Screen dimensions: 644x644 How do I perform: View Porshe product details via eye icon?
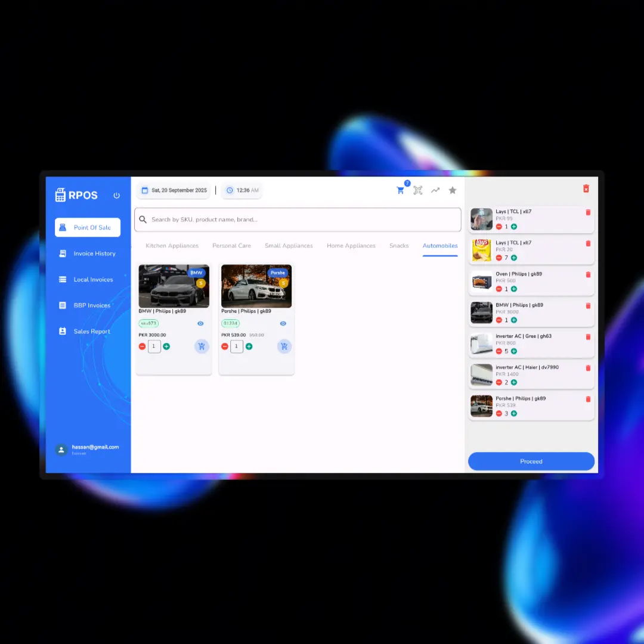[283, 324]
